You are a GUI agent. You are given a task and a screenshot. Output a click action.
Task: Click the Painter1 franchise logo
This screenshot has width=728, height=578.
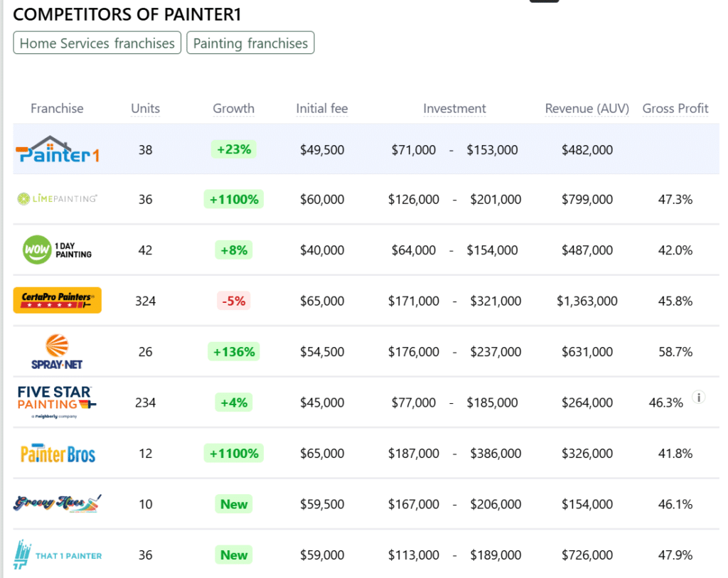(57, 149)
